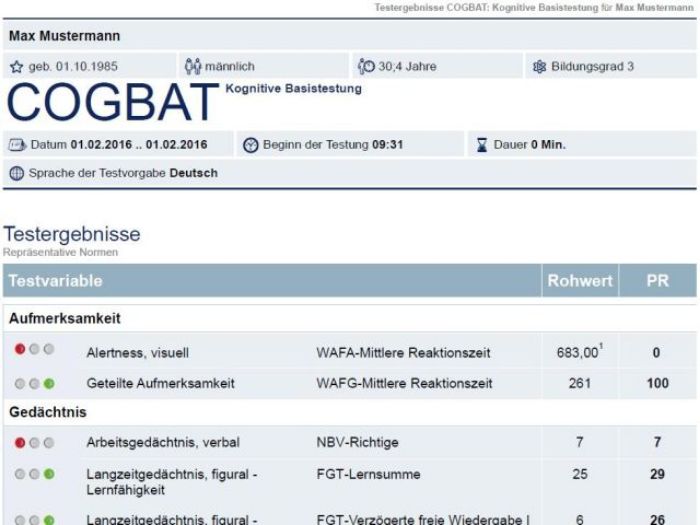Viewport: 700px width, 525px height.
Task: Click the red indicator dot for Alertness, visuell
Action: click(20, 349)
